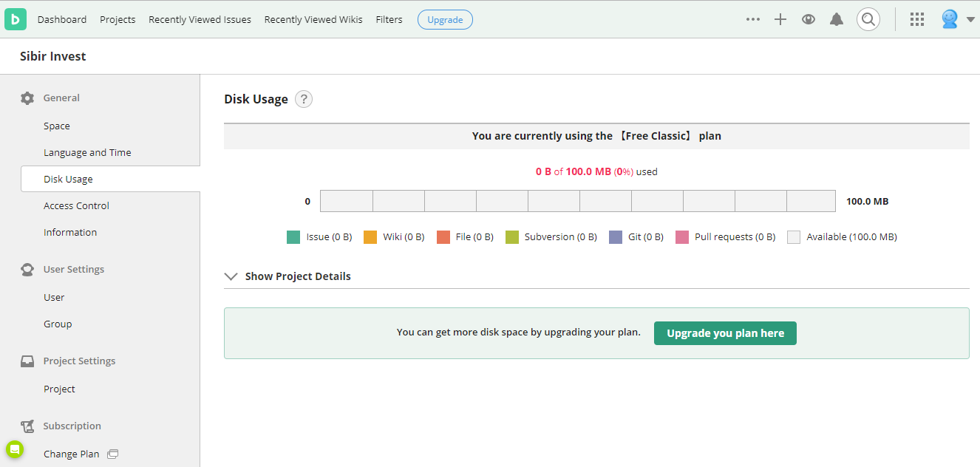Click the green Issue legend swatch
The height and width of the screenshot is (467, 980).
pyautogui.click(x=293, y=237)
